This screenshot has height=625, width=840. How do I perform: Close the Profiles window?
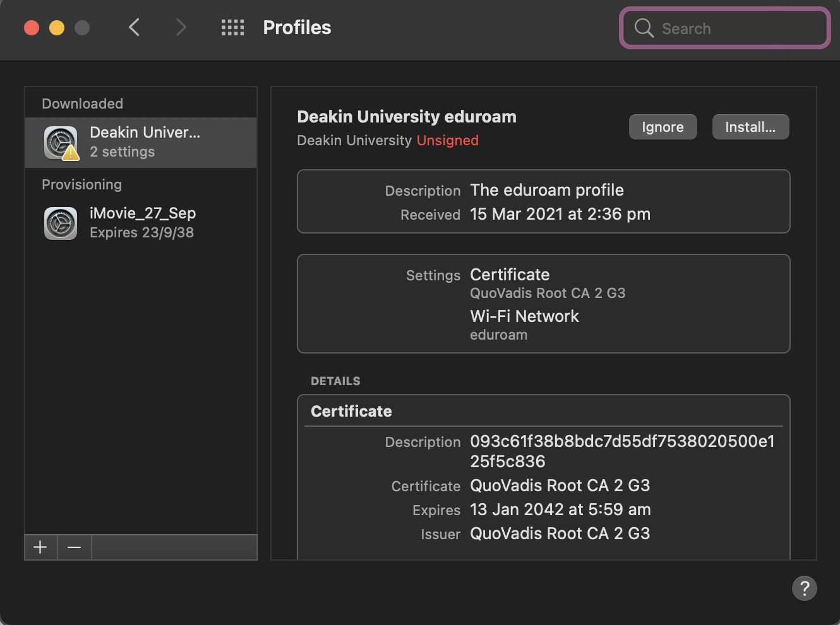pyautogui.click(x=32, y=28)
